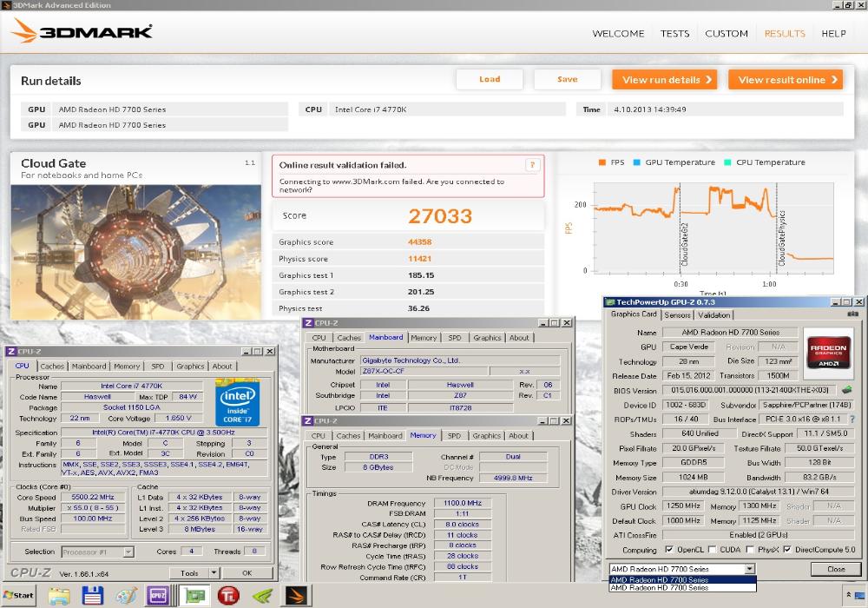Screen dimensions: 868x608
Task: Click the Physics score value 11421
Action: (419, 259)
